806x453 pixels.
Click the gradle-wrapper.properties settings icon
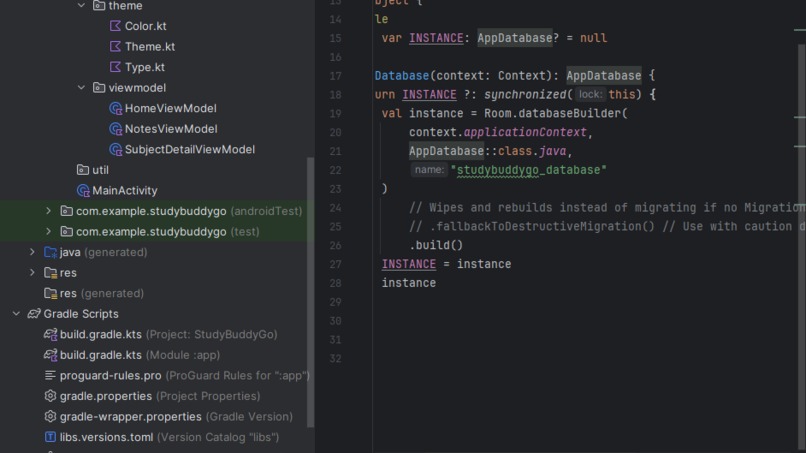coord(50,416)
